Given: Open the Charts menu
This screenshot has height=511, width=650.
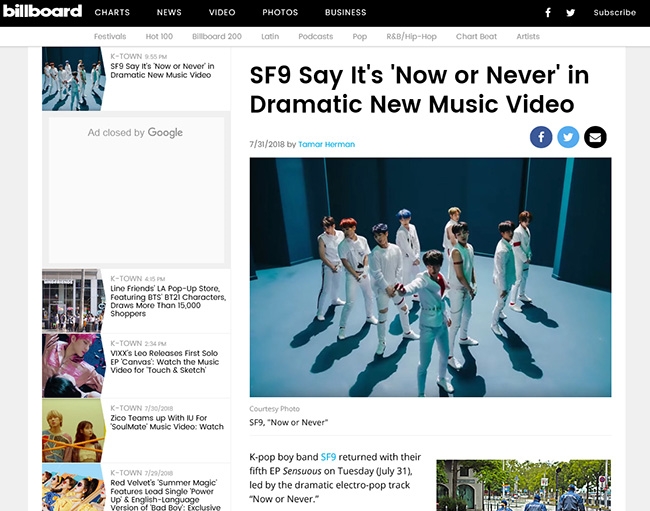Looking at the screenshot, I should click(112, 13).
